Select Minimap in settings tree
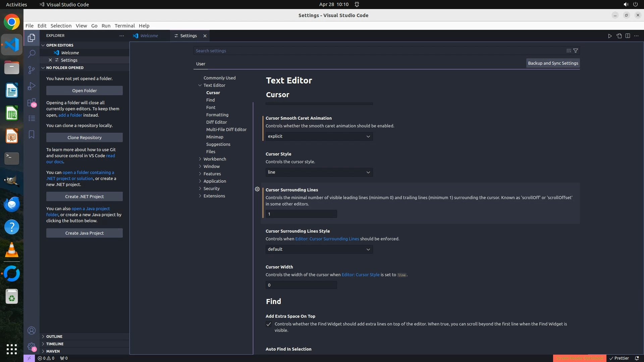644x362 pixels. pos(215,137)
